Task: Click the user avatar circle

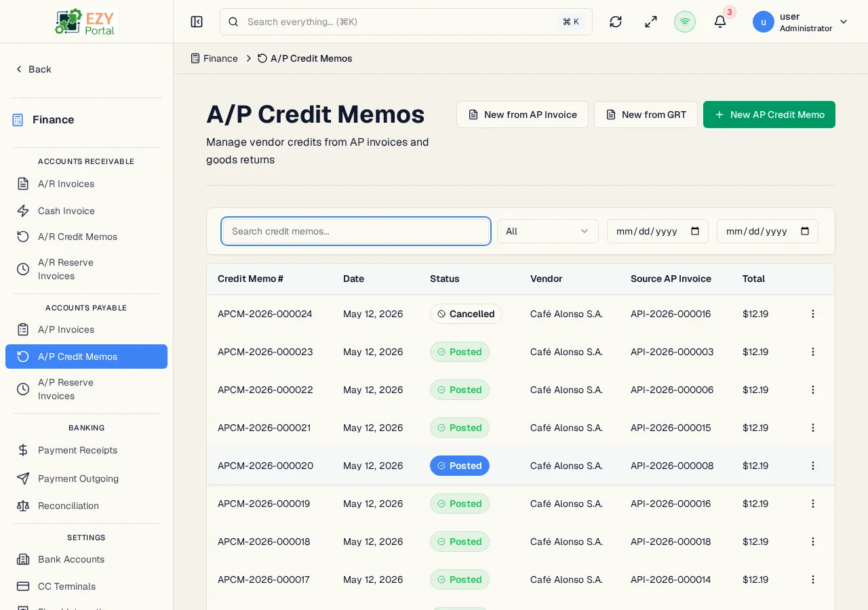Action: click(x=764, y=22)
